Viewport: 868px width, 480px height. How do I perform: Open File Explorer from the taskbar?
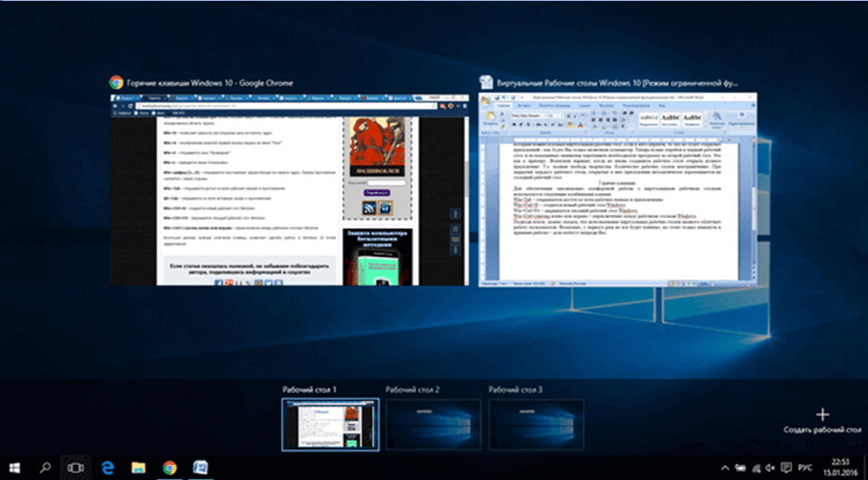click(x=138, y=466)
